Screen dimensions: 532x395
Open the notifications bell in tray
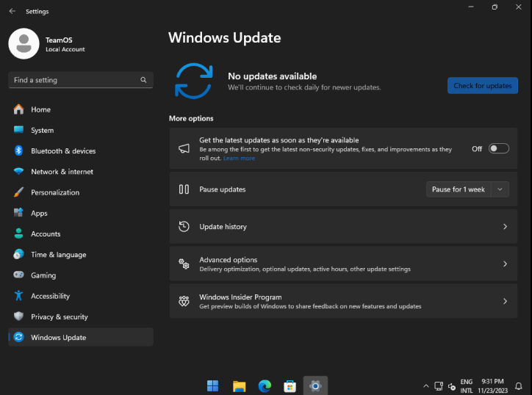519,386
